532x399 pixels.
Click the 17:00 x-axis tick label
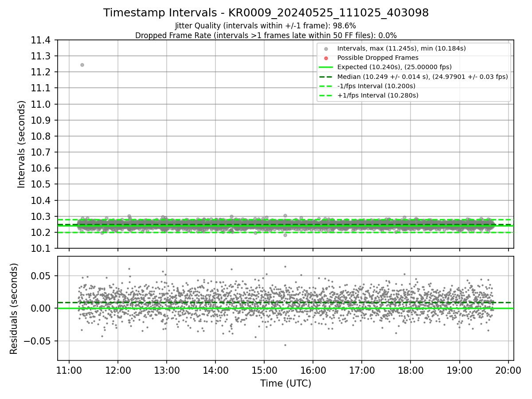pos(361,370)
